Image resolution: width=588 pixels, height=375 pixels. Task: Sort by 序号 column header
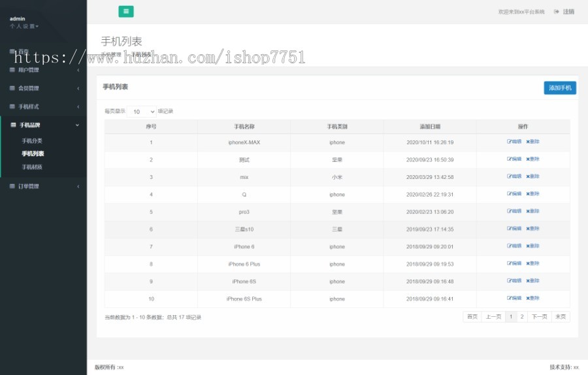pos(151,126)
